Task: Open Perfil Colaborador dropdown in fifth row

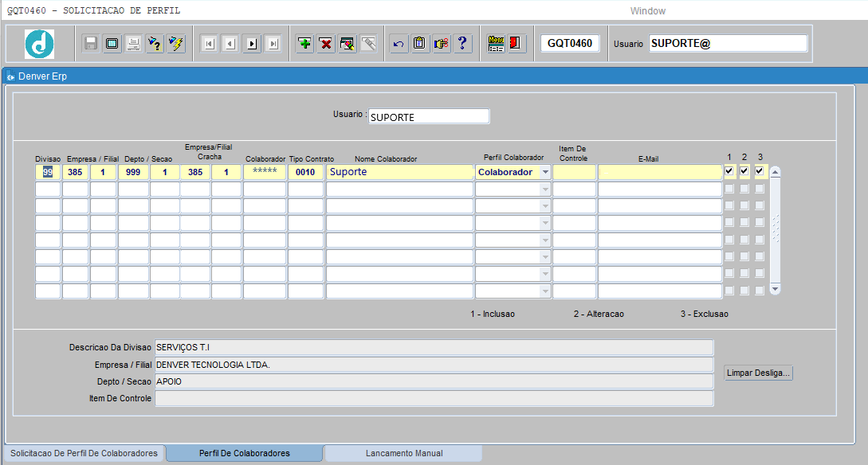Action: click(545, 240)
